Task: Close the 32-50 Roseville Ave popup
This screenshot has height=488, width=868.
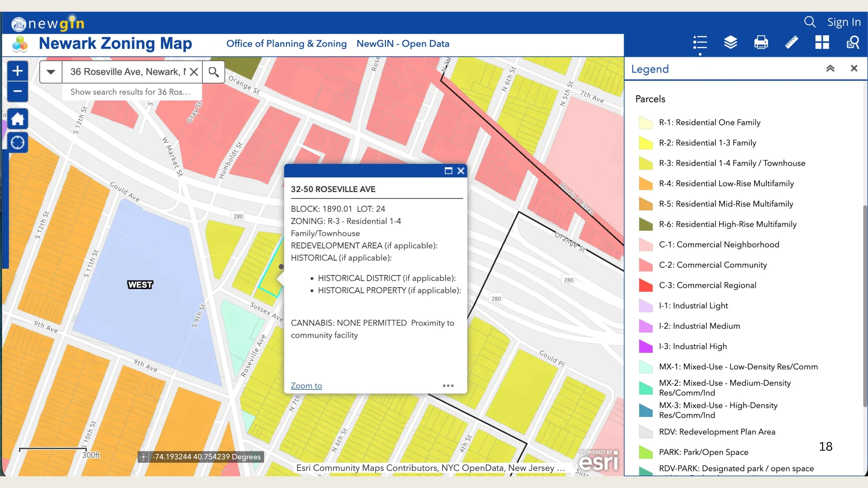Action: 461,171
